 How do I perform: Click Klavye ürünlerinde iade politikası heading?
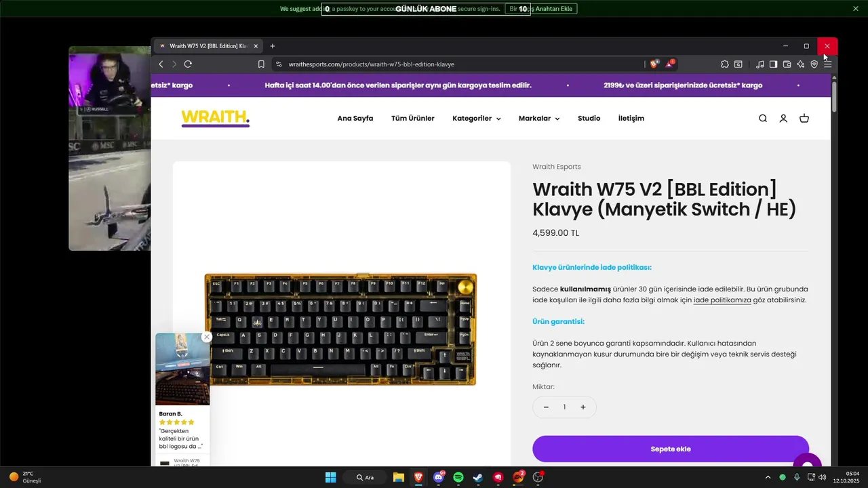click(592, 268)
